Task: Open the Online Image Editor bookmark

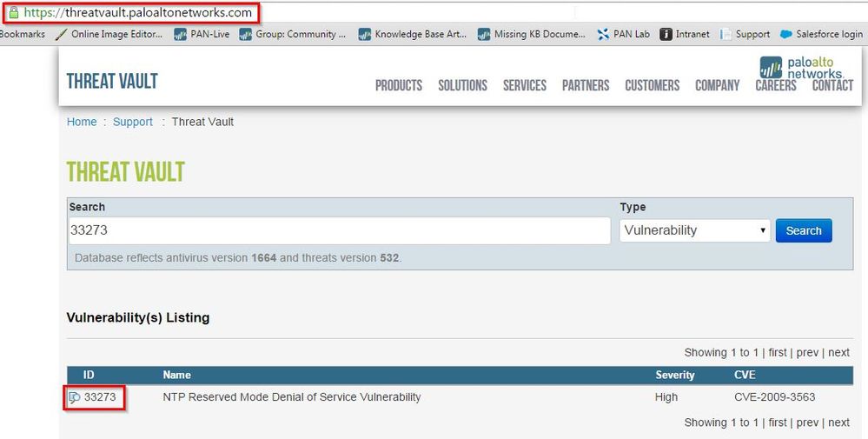Action: [x=109, y=34]
